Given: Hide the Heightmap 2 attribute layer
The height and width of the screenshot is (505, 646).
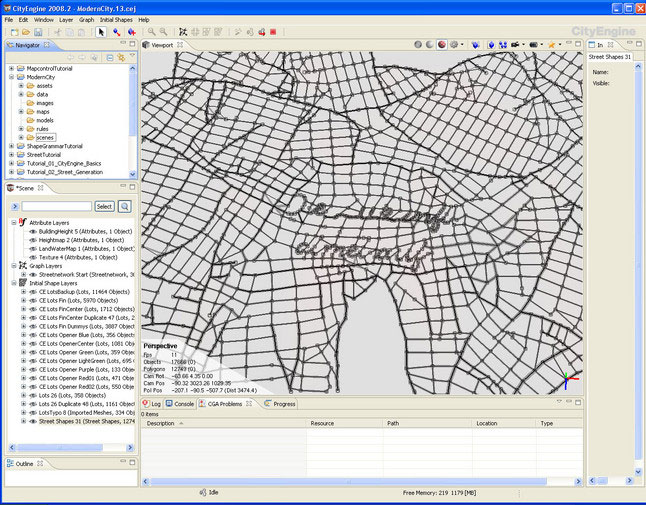Looking at the screenshot, I should click(x=32, y=239).
